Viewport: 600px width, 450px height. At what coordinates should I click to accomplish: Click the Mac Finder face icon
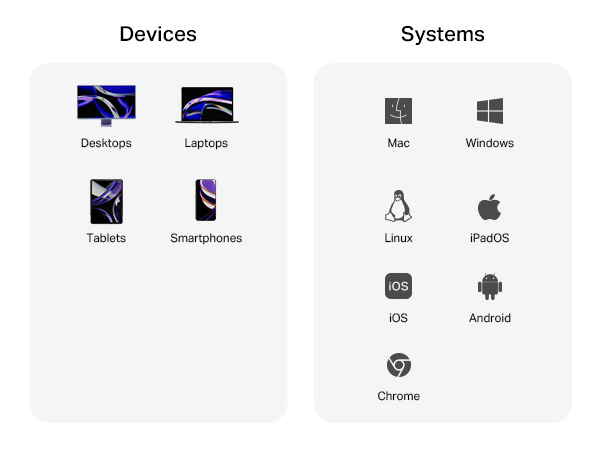[x=398, y=111]
